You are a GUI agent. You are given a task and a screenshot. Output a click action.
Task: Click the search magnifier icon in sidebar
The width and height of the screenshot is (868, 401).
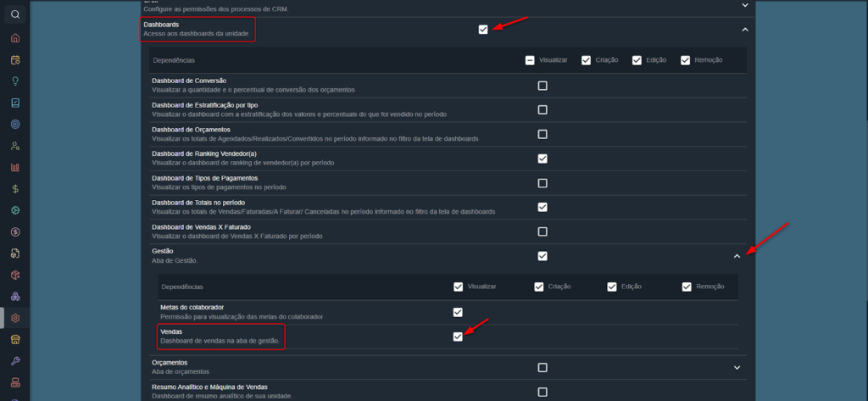tap(15, 14)
